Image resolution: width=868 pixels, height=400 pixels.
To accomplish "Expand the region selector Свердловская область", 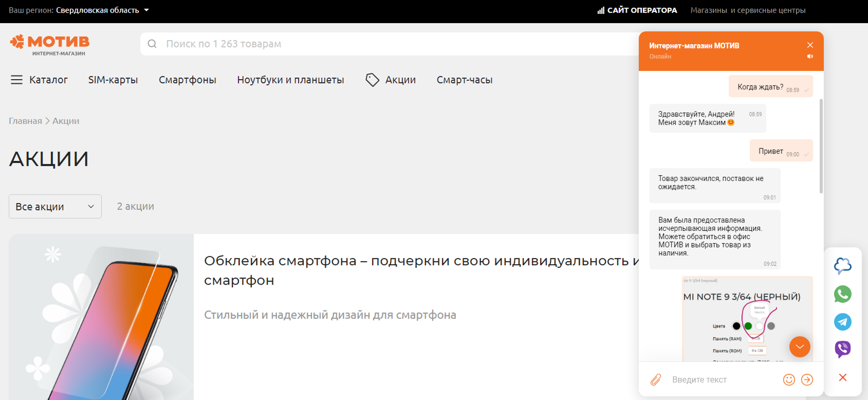I will click(102, 10).
